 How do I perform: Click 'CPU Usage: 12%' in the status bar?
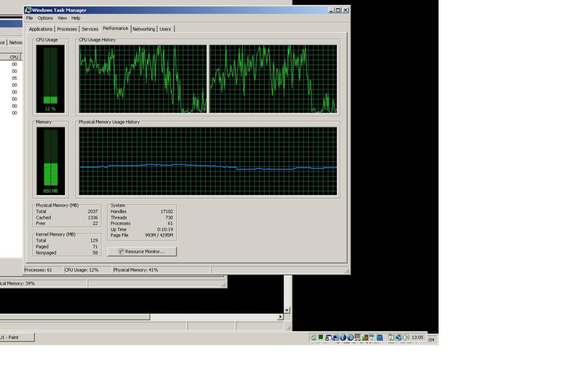point(82,270)
